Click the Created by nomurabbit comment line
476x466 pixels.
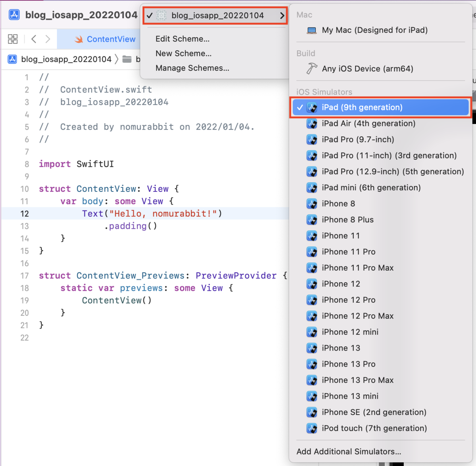[147, 127]
